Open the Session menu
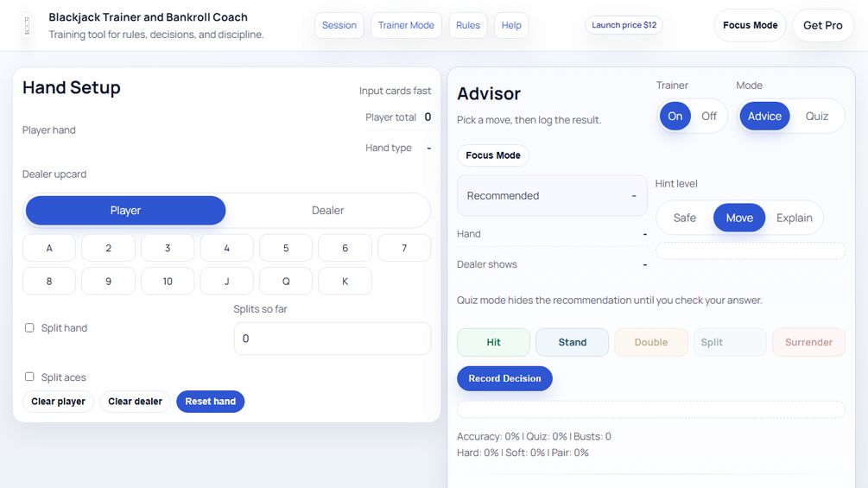868x488 pixels. (339, 25)
